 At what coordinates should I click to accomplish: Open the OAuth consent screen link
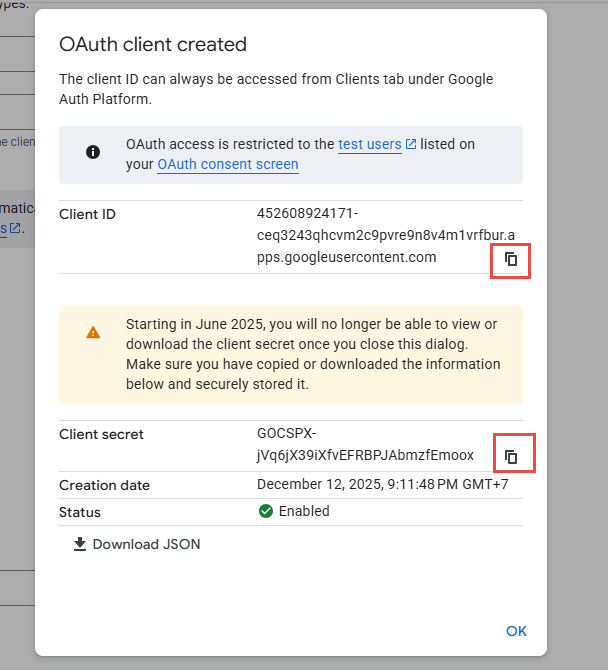point(227,164)
